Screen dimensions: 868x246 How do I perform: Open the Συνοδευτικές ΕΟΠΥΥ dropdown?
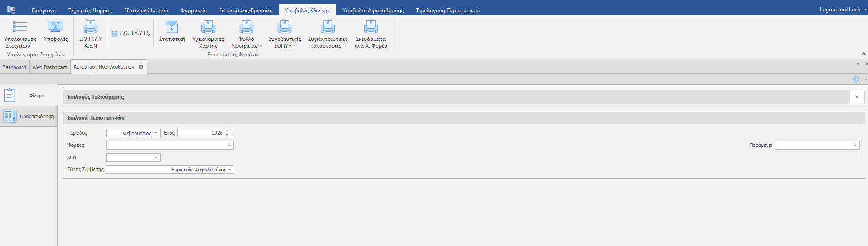click(285, 27)
